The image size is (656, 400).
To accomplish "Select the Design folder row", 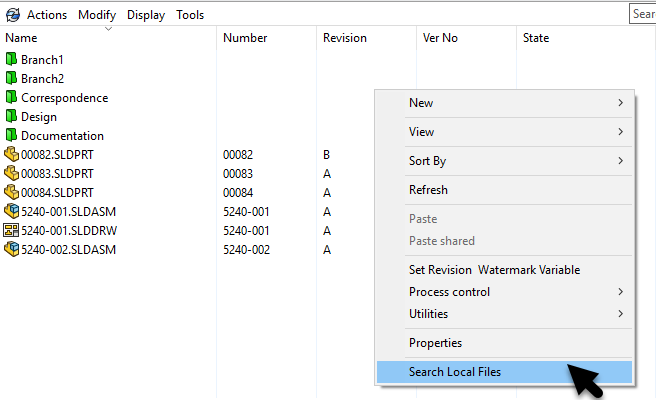I will coord(39,117).
